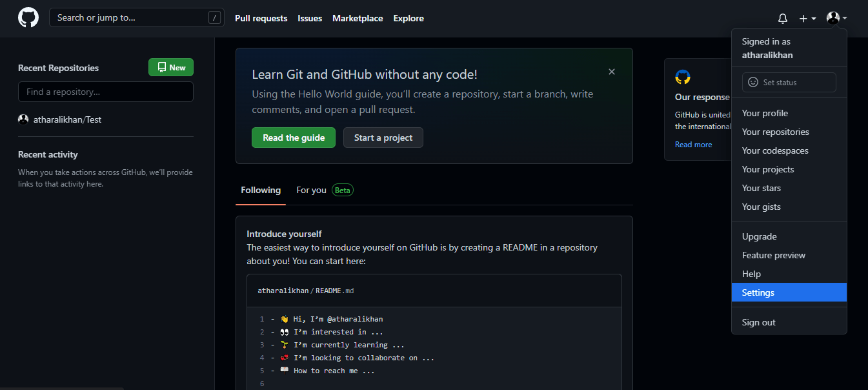Click the Introduce yourself heading

284,234
